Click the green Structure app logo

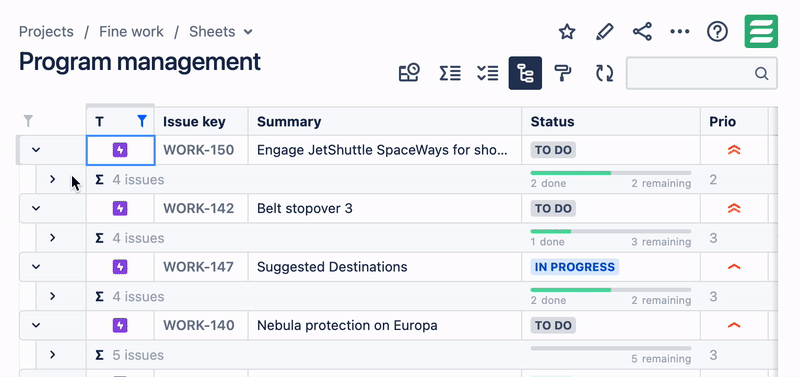761,31
